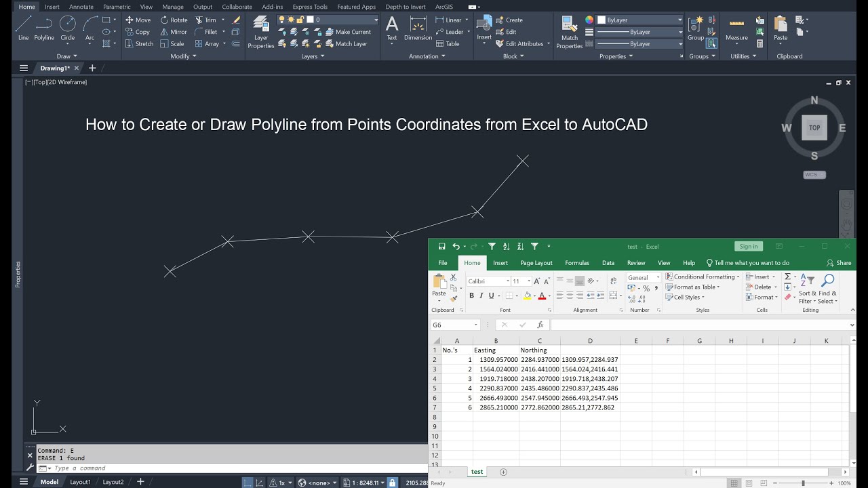Toggle the lock UI icon in status bar
Screen dimensions: 868x488
pos(392,483)
